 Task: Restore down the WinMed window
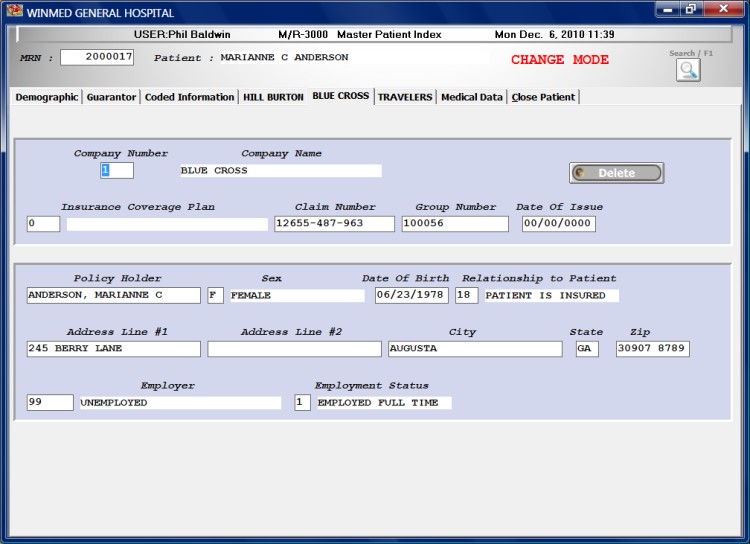click(691, 10)
